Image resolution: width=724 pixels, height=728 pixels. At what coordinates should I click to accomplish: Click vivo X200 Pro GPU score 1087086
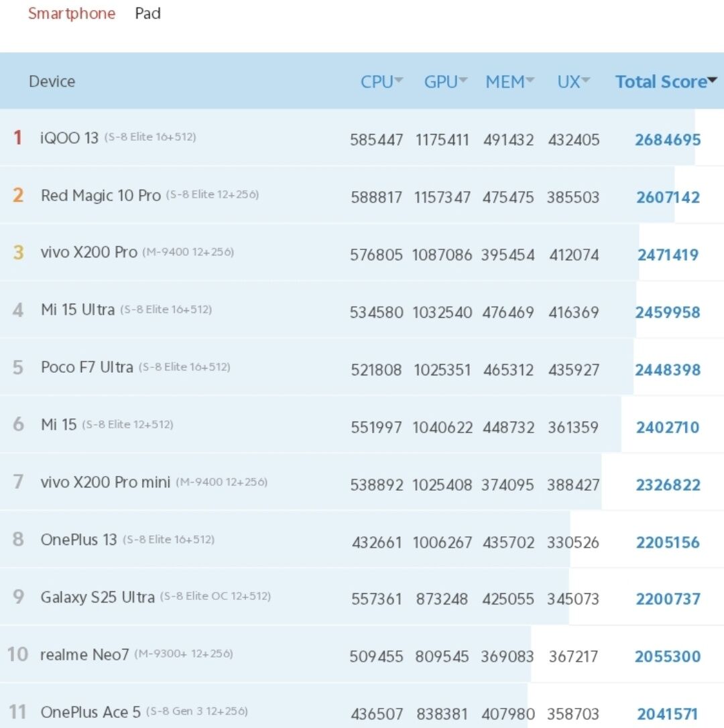(442, 255)
